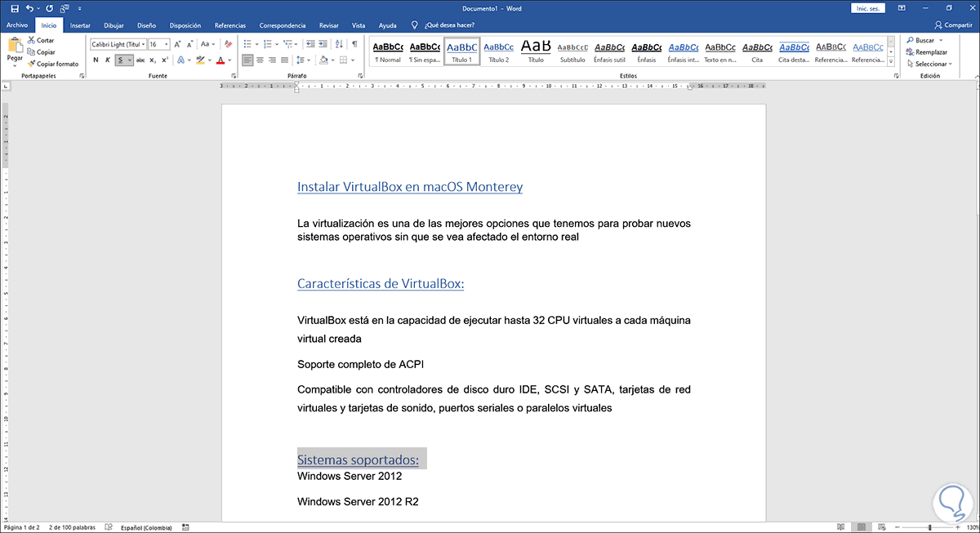Click the macro recording status bar icon
This screenshot has width=980, height=533.
click(187, 527)
